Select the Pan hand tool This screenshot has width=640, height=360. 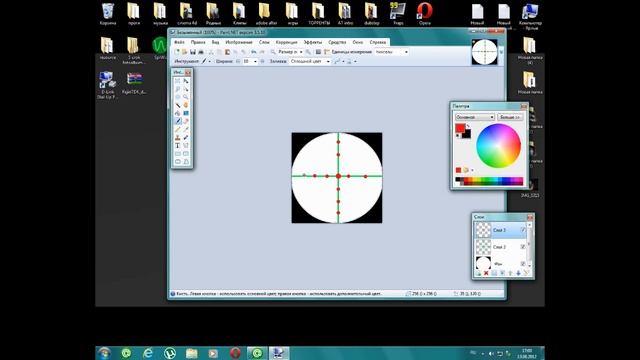pos(186,105)
